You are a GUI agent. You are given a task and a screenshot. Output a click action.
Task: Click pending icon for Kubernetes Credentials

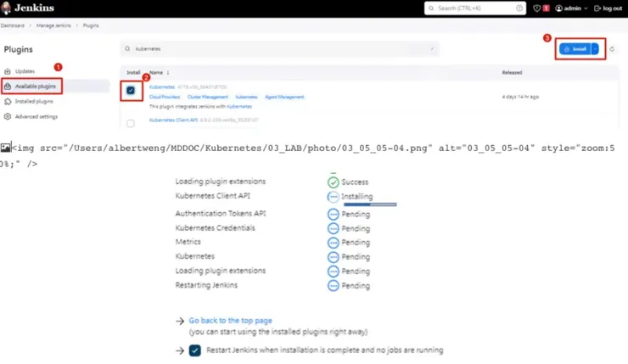334,228
